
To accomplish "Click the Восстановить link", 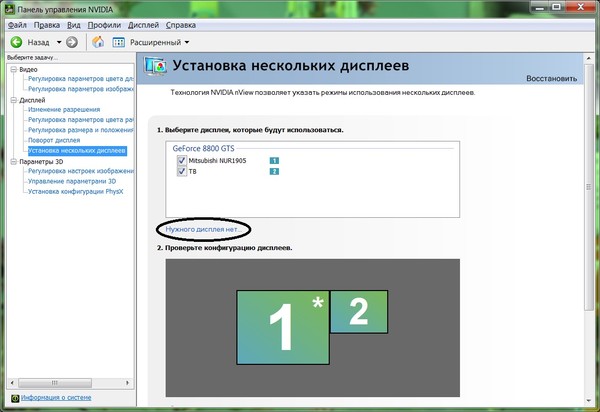I will pyautogui.click(x=551, y=78).
